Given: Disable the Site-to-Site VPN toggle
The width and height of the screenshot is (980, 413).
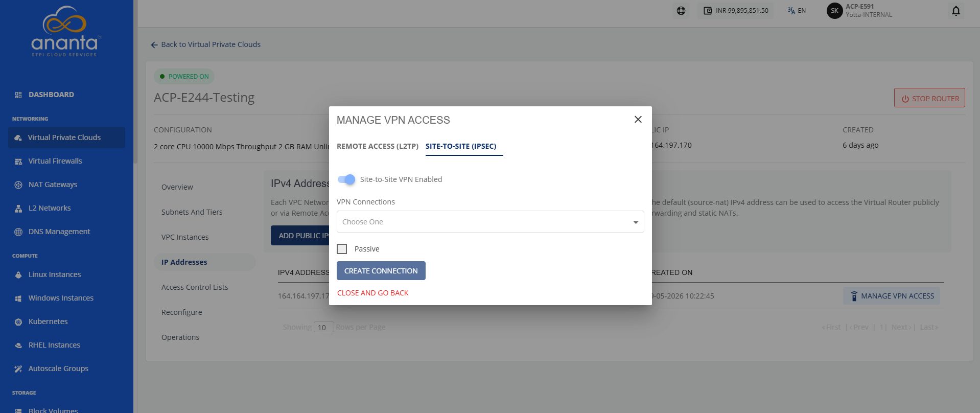Looking at the screenshot, I should click(x=346, y=179).
